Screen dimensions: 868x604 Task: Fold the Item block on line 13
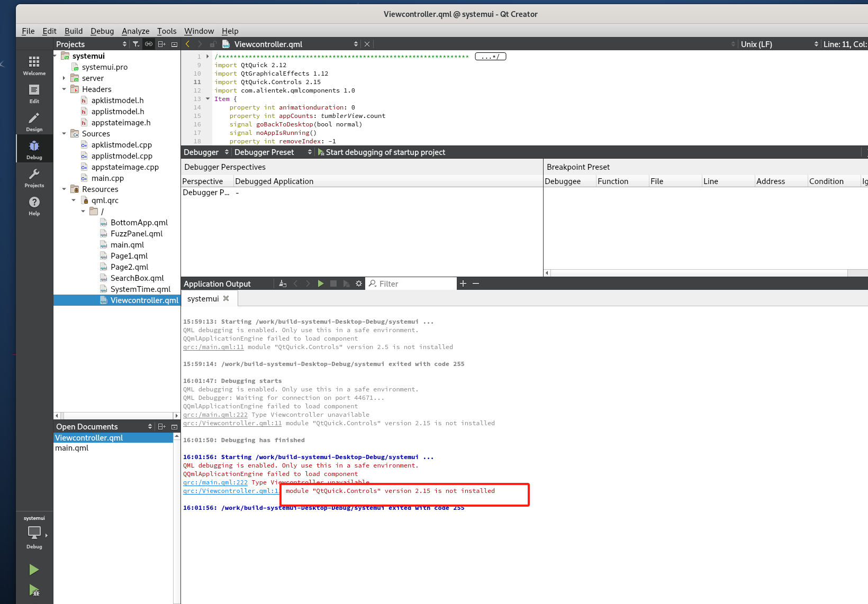point(207,98)
